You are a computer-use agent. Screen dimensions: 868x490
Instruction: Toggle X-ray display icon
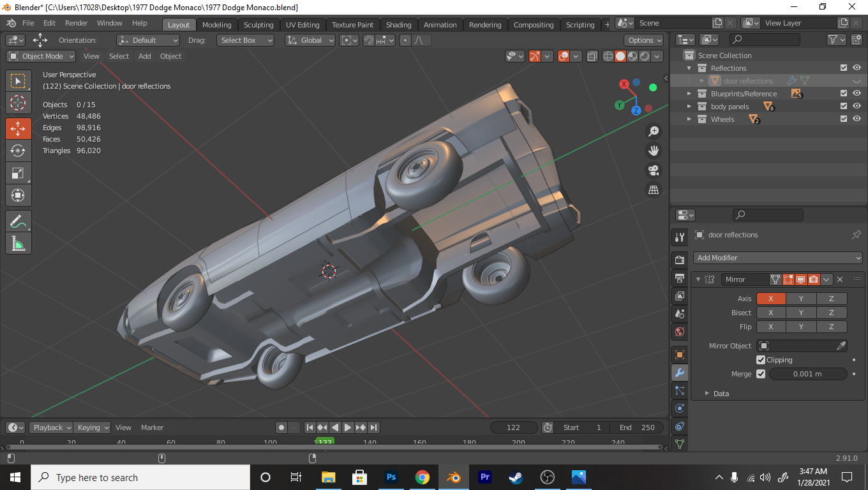coord(592,56)
